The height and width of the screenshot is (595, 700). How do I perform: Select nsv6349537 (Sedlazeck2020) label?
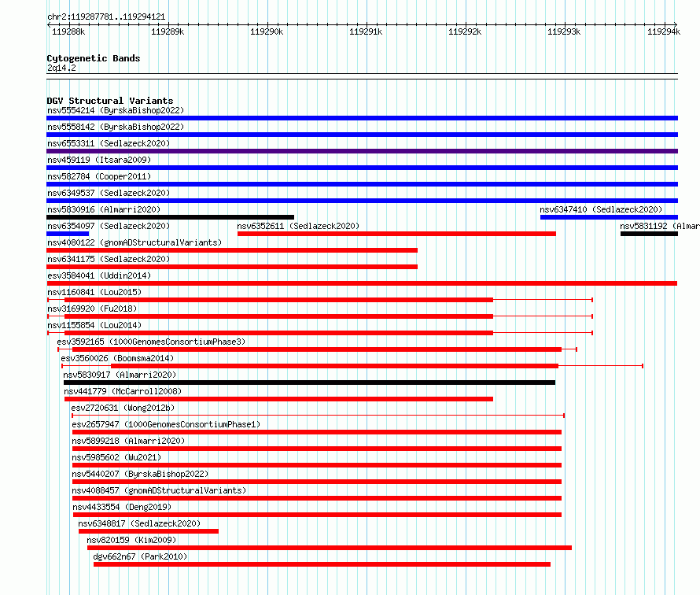(109, 193)
